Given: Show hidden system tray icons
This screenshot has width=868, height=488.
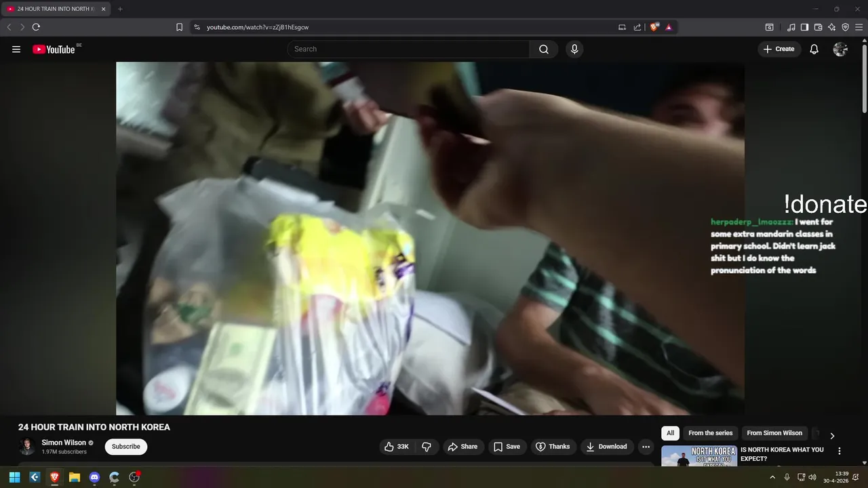Looking at the screenshot, I should click(772, 477).
